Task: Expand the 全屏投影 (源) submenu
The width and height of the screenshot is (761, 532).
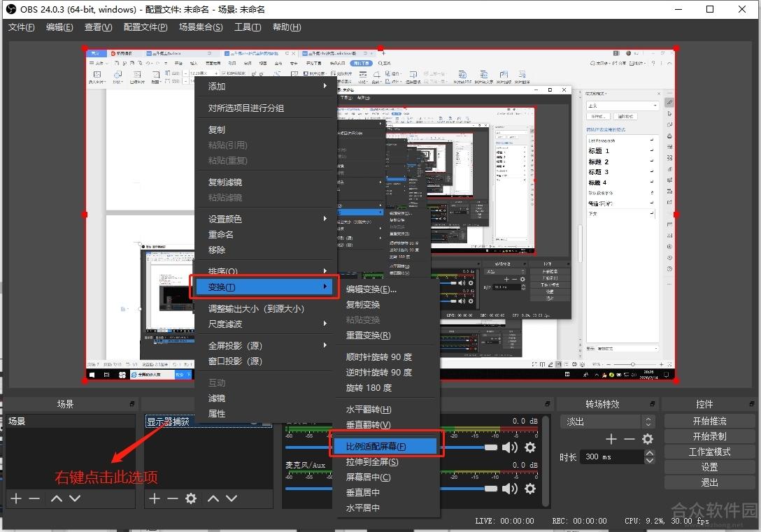Action: [x=266, y=346]
